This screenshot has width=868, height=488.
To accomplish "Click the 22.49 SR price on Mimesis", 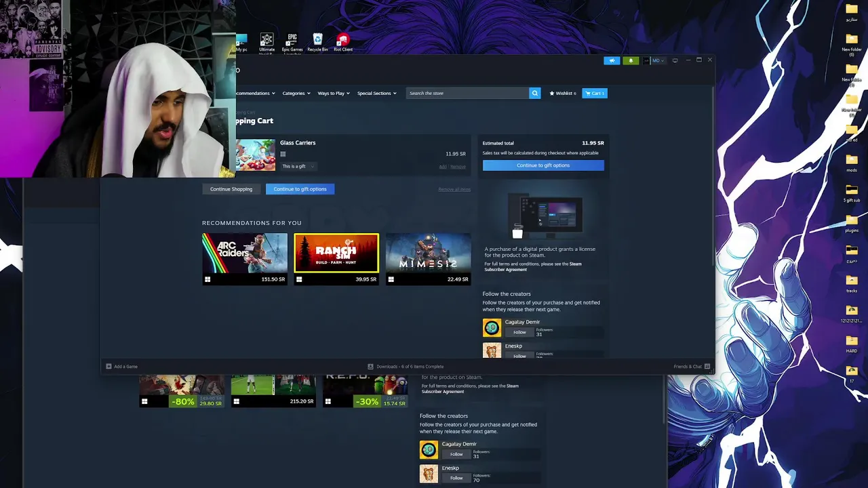I will [458, 279].
